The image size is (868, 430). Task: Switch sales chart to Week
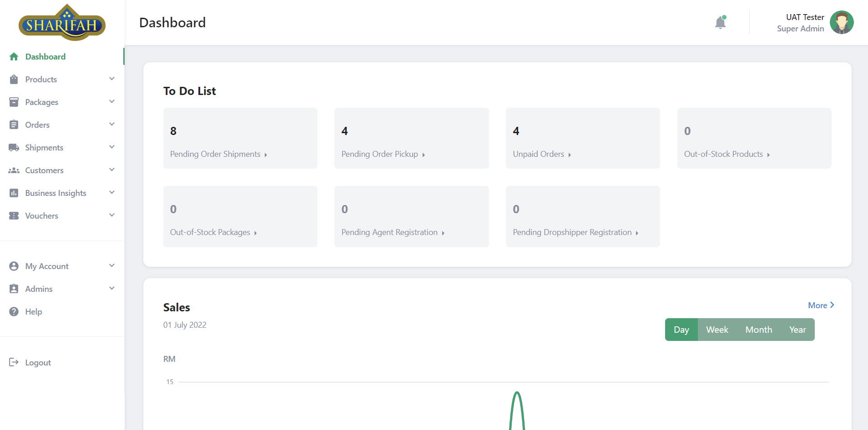click(717, 330)
